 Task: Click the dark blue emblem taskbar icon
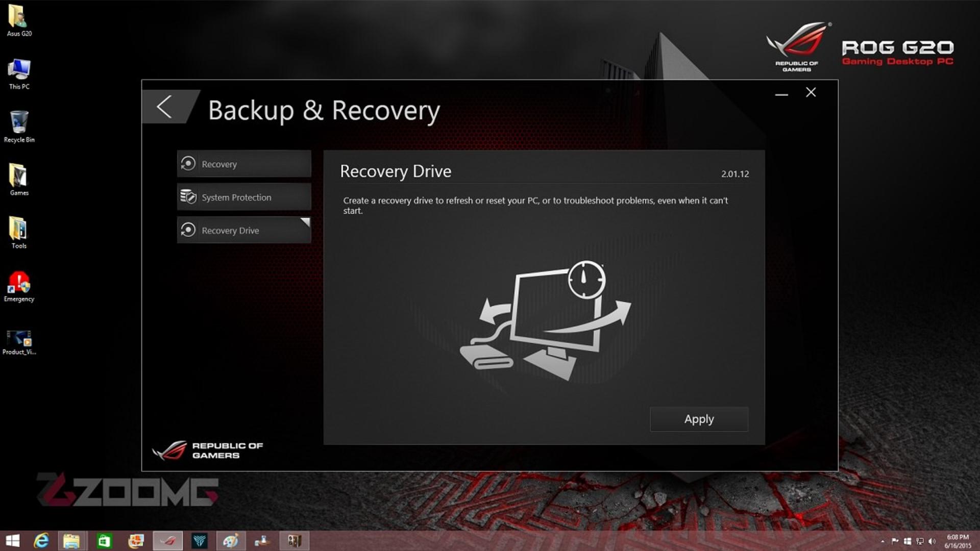tap(199, 541)
